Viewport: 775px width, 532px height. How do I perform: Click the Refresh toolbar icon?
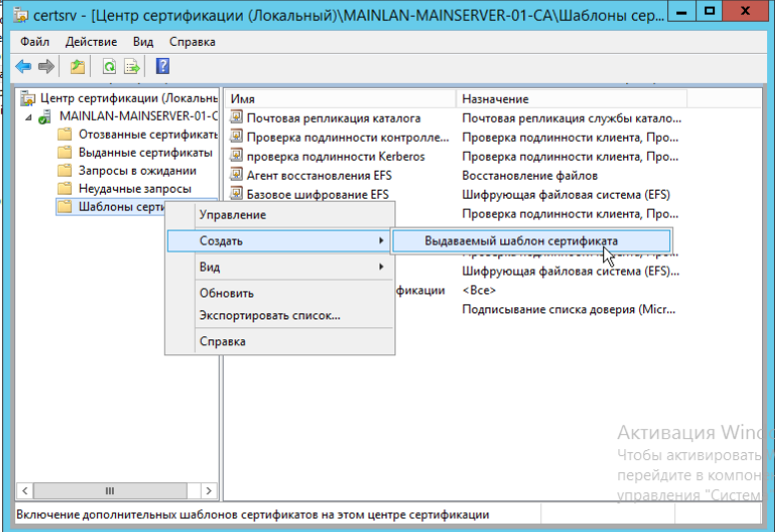[109, 67]
